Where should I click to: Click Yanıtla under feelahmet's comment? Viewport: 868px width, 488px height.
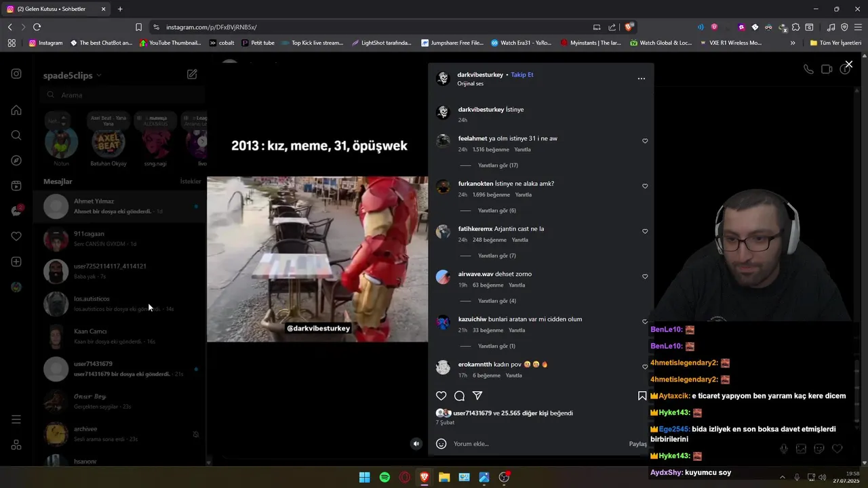pos(522,150)
